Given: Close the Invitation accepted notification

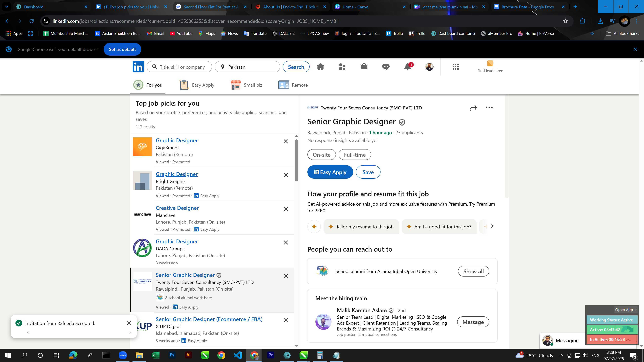Looking at the screenshot, I should click(x=129, y=323).
